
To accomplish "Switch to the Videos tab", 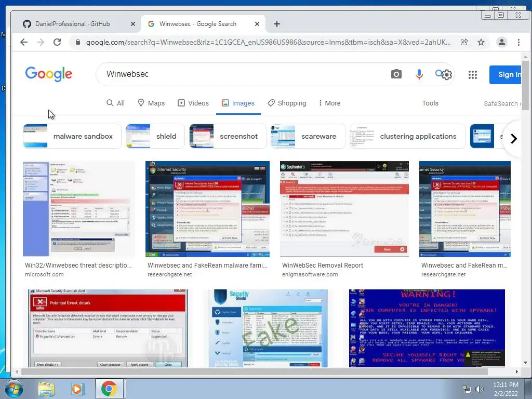I will click(x=193, y=103).
